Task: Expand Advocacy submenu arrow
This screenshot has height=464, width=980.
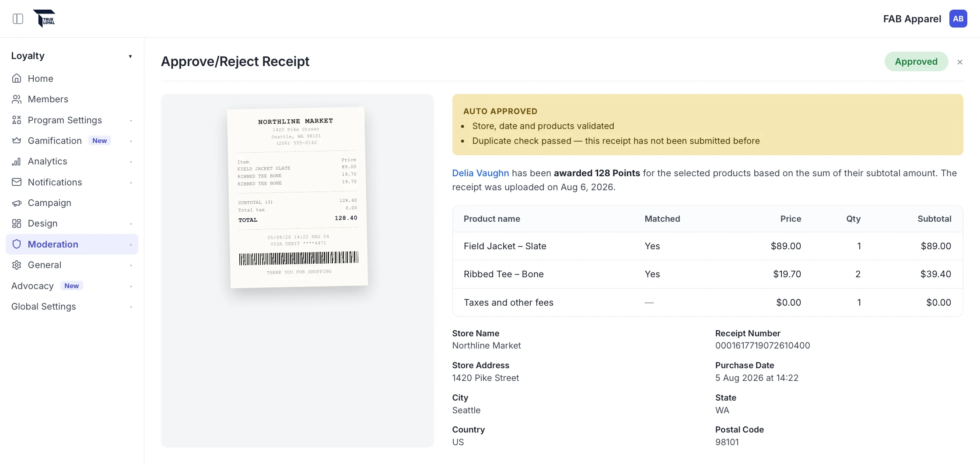Action: click(x=131, y=286)
